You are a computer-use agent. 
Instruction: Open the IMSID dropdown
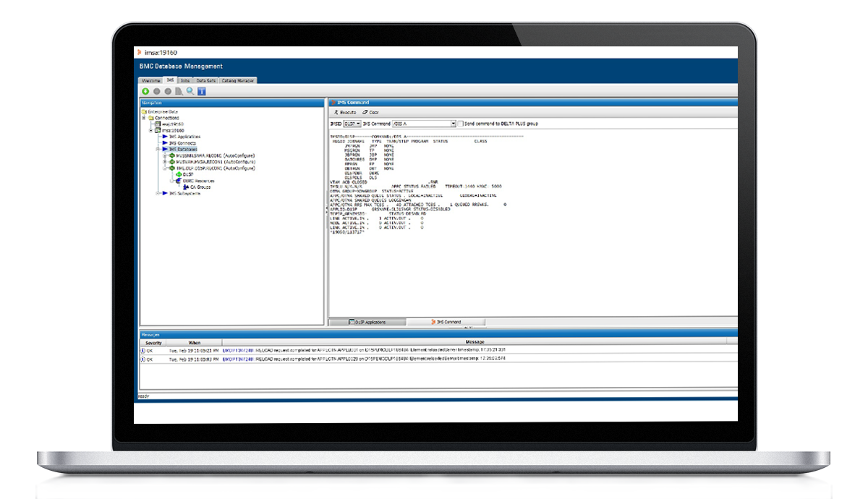point(357,124)
